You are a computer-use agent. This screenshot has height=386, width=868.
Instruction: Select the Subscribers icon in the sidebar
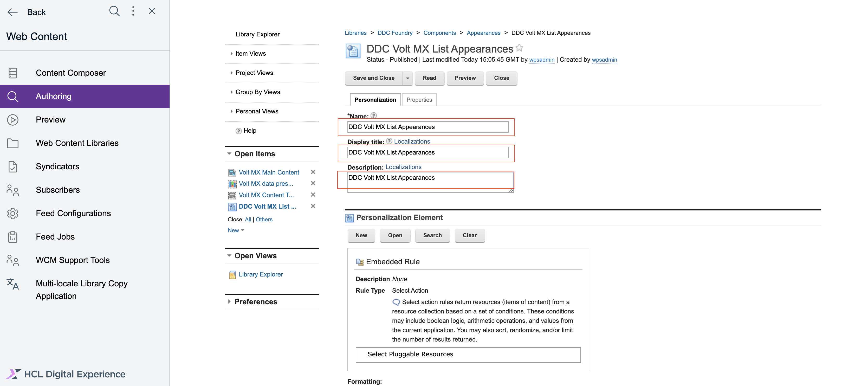(13, 190)
